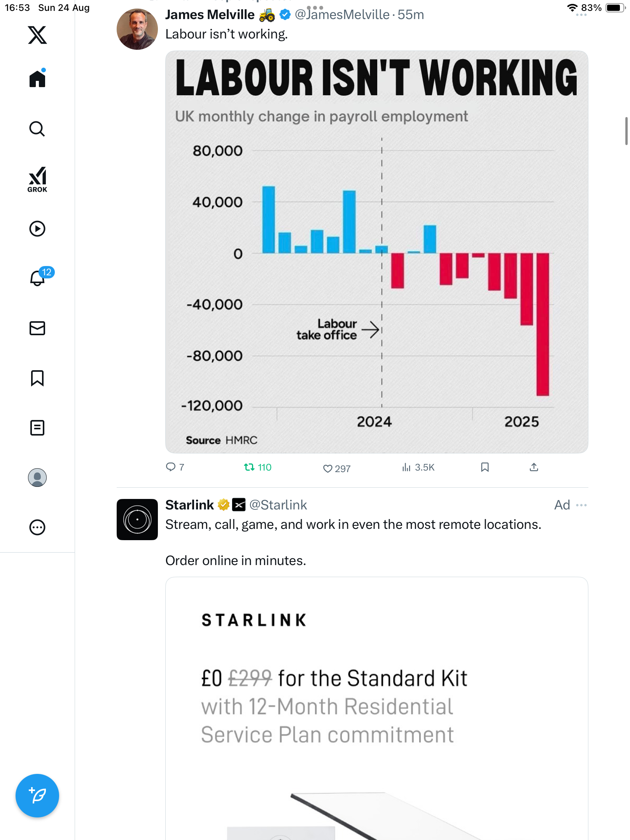Image resolution: width=630 pixels, height=840 pixels.
Task: Open the Labour isn't working chart image
Action: [x=376, y=252]
